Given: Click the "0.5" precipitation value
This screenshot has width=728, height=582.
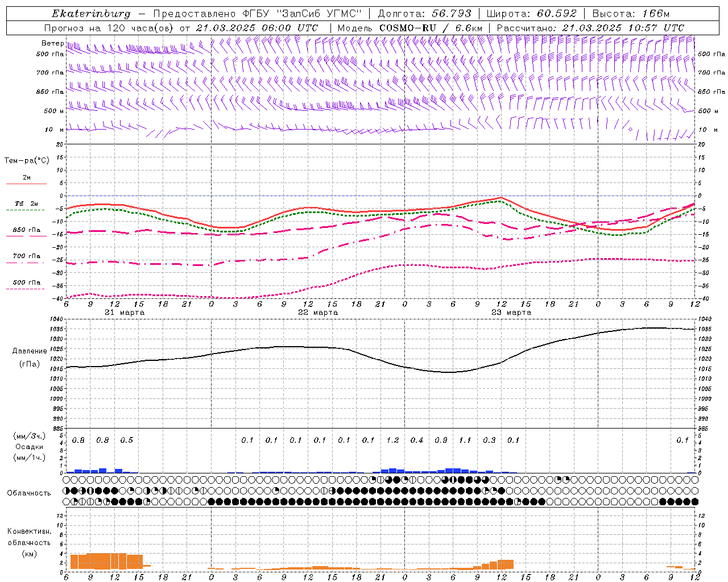Looking at the screenshot, I should pyautogui.click(x=127, y=440).
